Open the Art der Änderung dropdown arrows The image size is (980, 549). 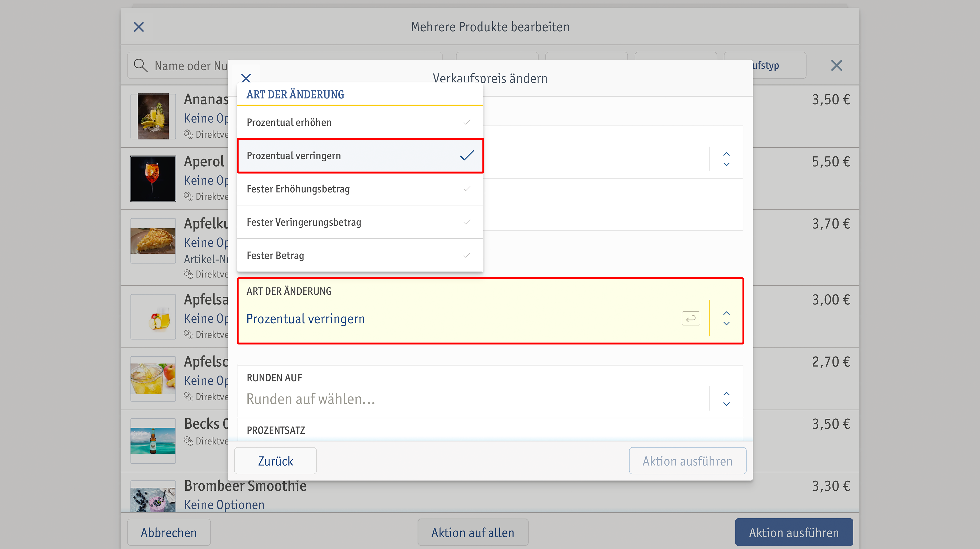[726, 318]
